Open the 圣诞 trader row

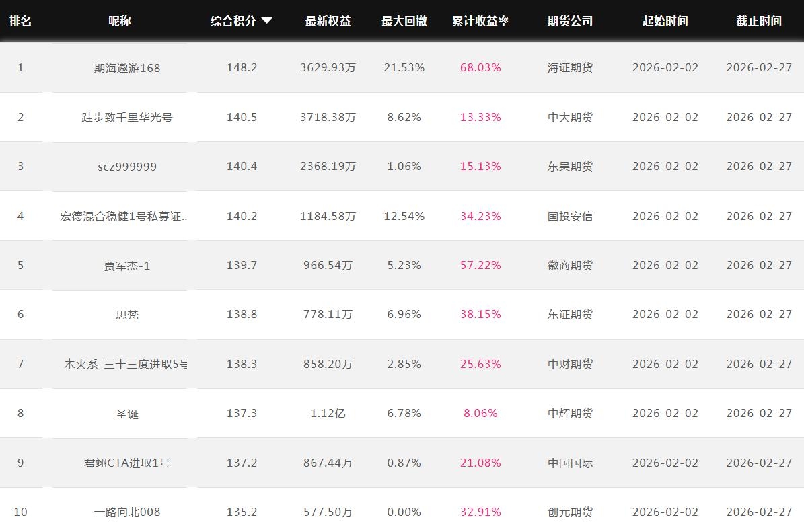click(x=127, y=414)
